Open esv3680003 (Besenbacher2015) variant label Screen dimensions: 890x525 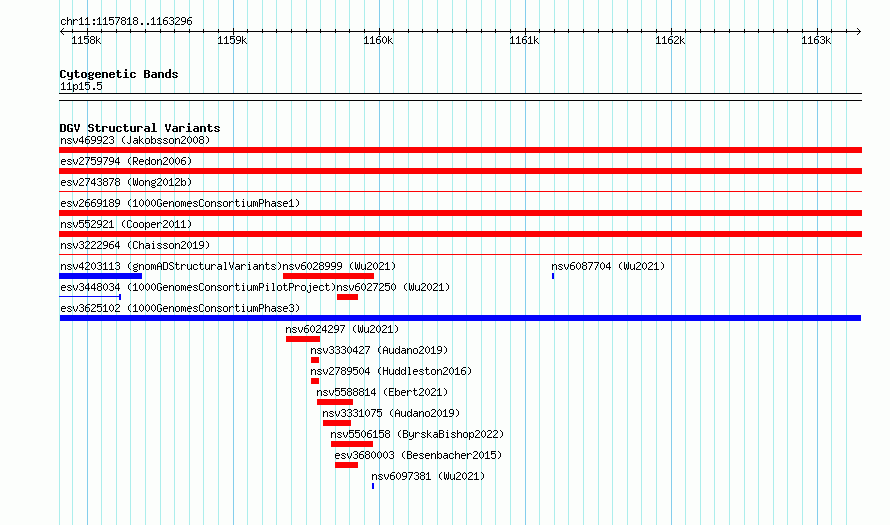pos(418,455)
